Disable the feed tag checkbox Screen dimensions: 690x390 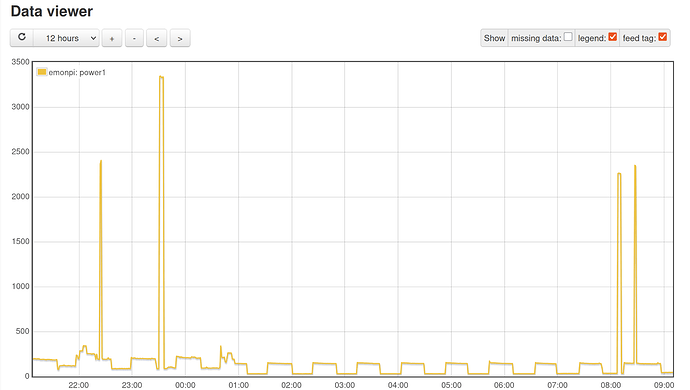coord(663,37)
